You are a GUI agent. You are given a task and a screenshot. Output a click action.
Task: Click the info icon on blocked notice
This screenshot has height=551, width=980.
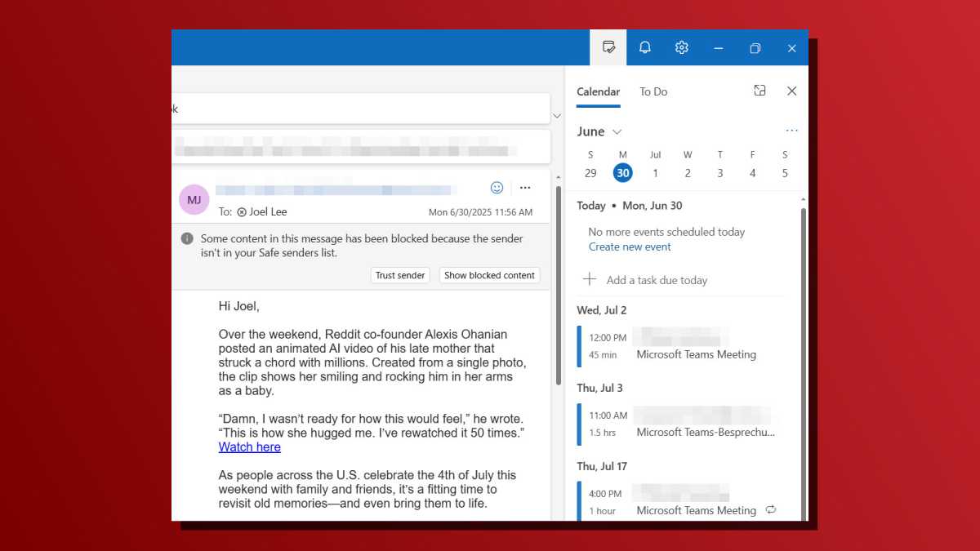pos(187,238)
